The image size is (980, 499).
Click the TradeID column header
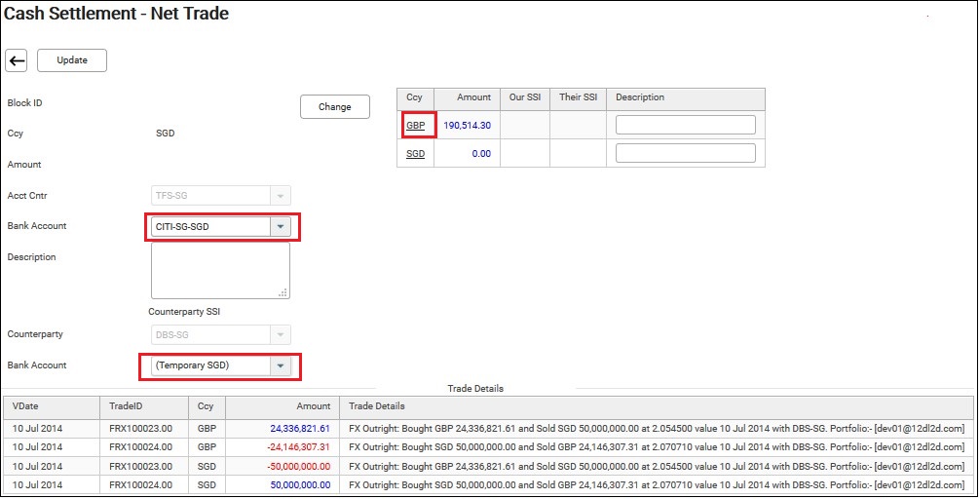(128, 406)
